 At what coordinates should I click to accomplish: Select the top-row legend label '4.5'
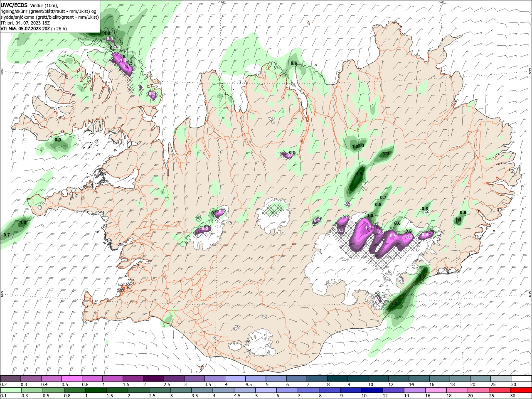(249, 384)
